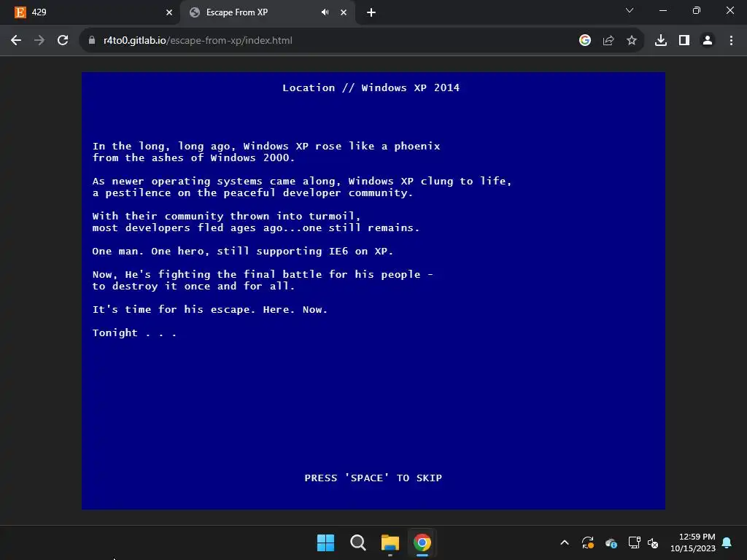
Task: Open File Explorer from taskbar
Action: (x=390, y=542)
